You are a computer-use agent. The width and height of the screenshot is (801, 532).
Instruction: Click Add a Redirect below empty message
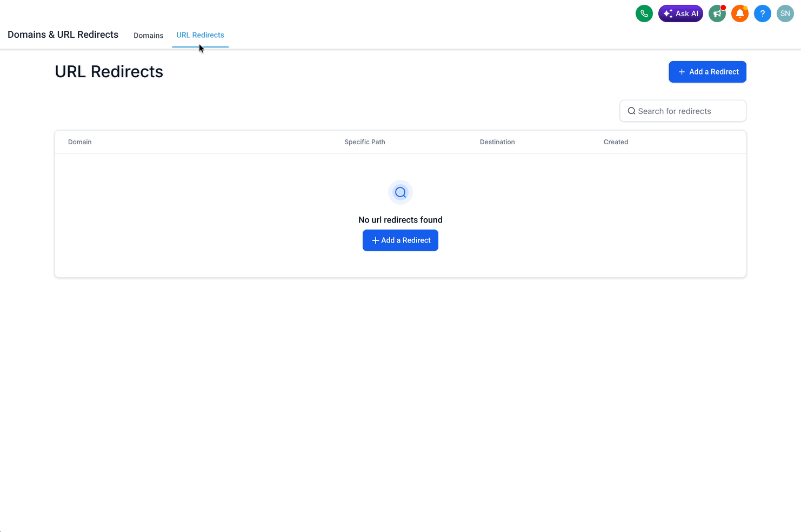tap(401, 240)
